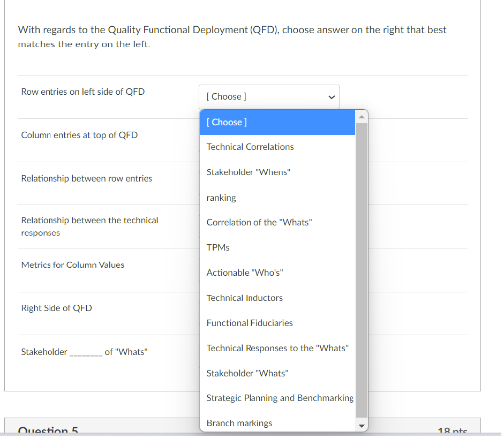The height and width of the screenshot is (446, 504).
Task: Select the "ranking" answer option
Action: click(221, 197)
